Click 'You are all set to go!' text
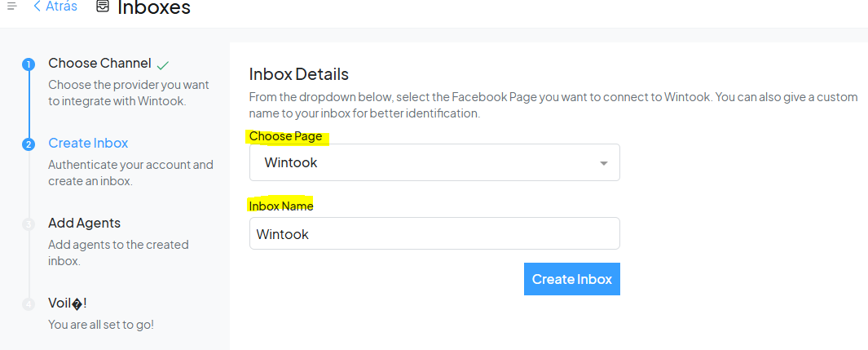Image resolution: width=868 pixels, height=350 pixels. click(x=101, y=325)
